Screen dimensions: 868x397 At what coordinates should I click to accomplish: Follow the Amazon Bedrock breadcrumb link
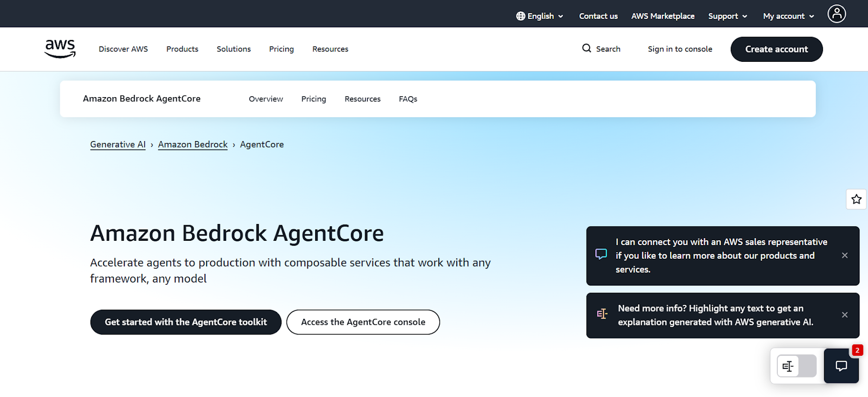(193, 145)
